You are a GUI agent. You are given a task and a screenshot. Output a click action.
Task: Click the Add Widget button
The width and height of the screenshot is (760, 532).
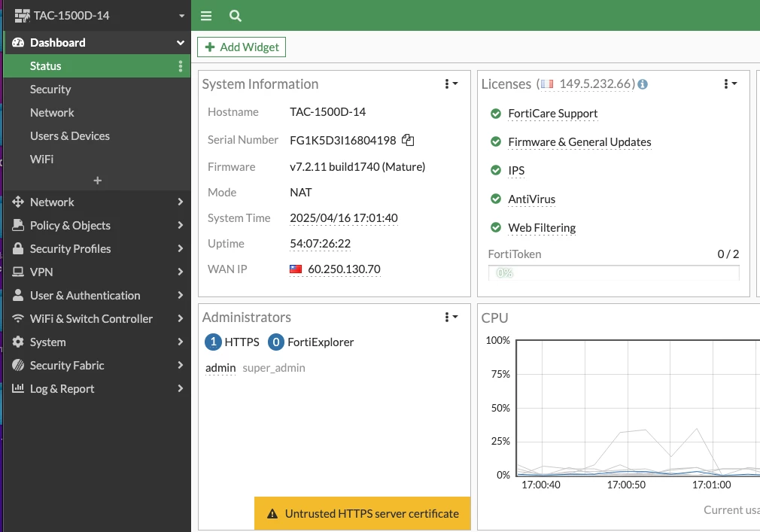242,47
